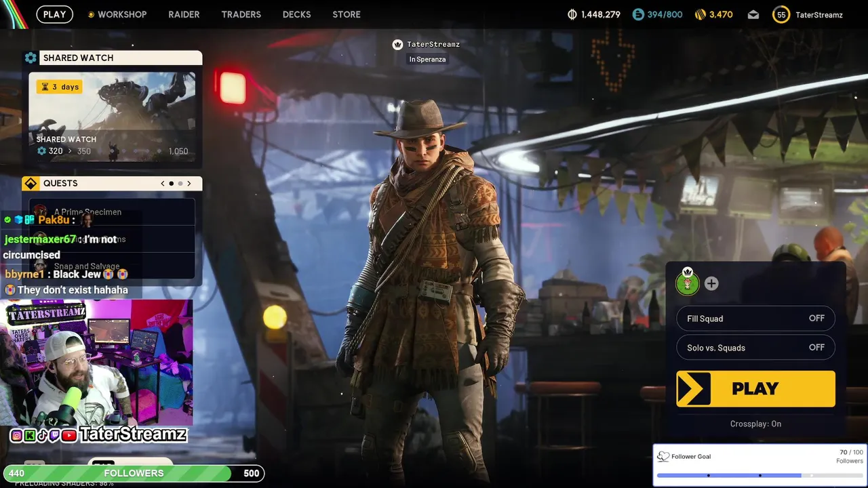The width and height of the screenshot is (868, 488).
Task: Toggle Solo vs. Squads setting
Action: point(755,348)
